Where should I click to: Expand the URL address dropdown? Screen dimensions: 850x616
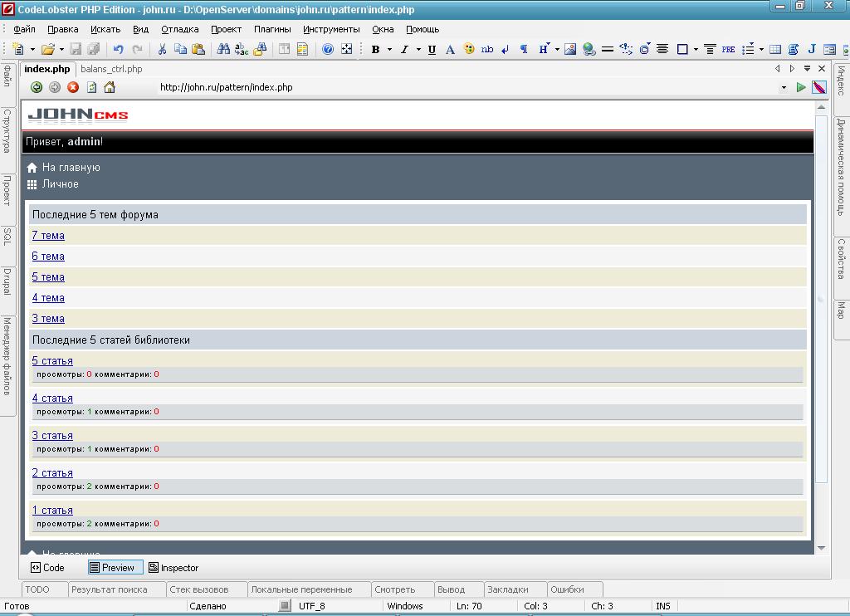click(x=784, y=87)
